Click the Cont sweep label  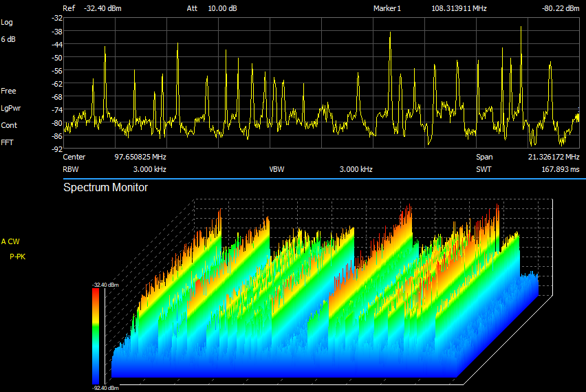point(9,125)
